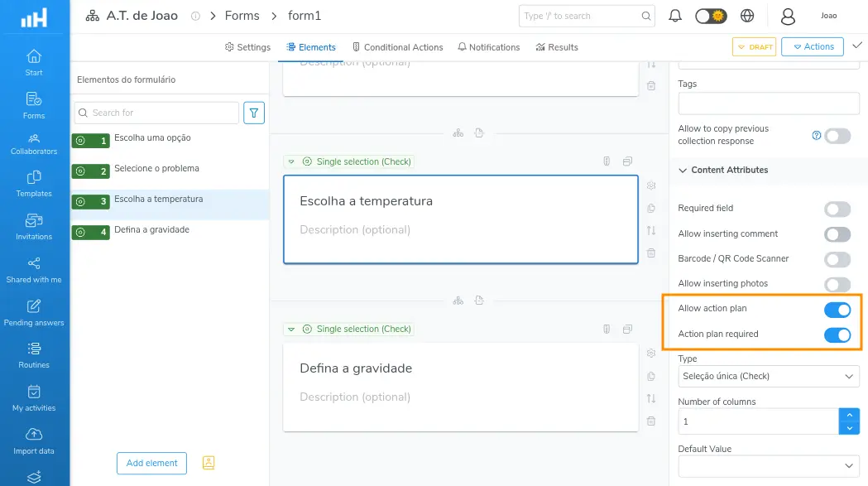
Task: Click the element Search for field
Action: [x=156, y=113]
